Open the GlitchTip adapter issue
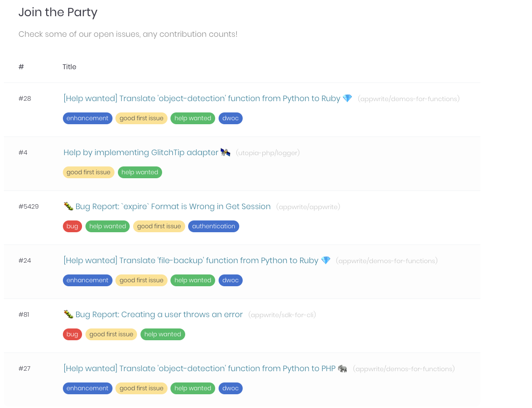 click(140, 152)
